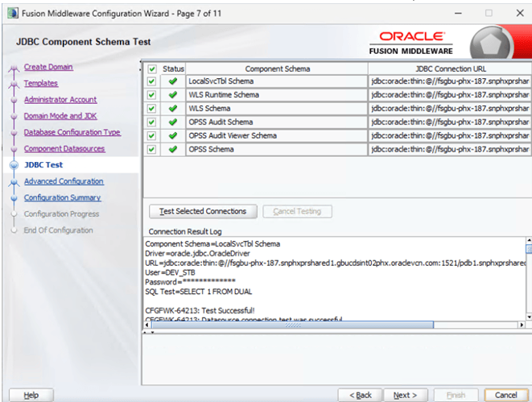Go to the Create Domain step
This screenshot has height=402, width=532.
click(x=48, y=67)
